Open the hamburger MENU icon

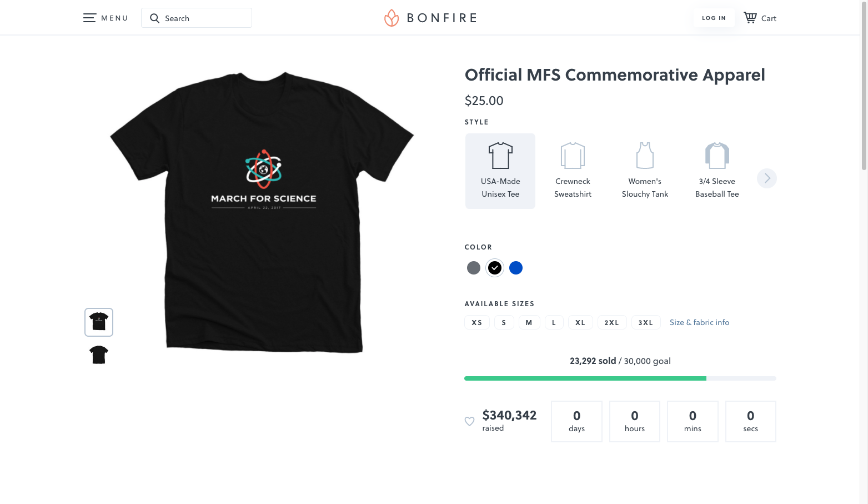tap(89, 18)
